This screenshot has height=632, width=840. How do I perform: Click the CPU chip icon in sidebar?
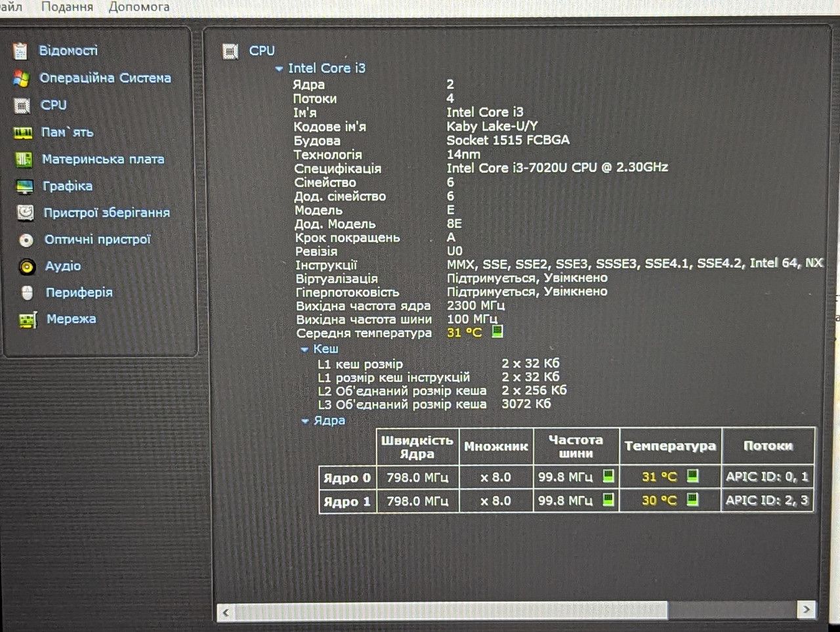click(22, 105)
